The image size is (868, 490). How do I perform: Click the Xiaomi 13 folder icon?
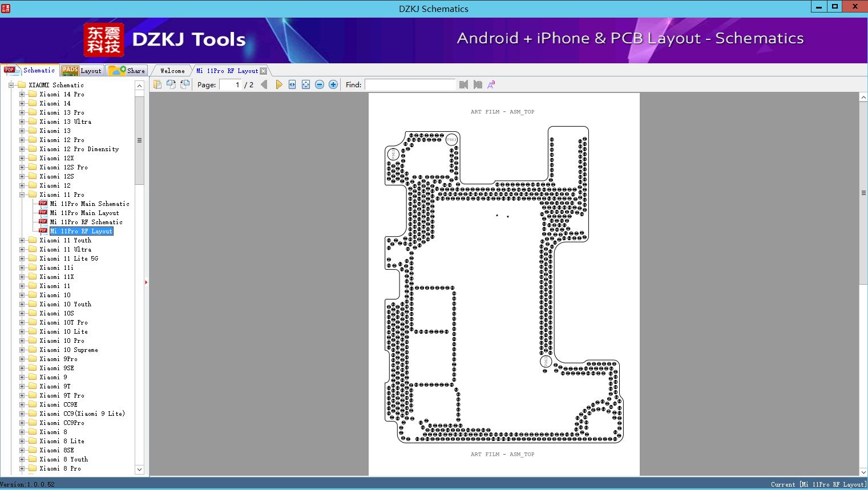[x=33, y=131]
